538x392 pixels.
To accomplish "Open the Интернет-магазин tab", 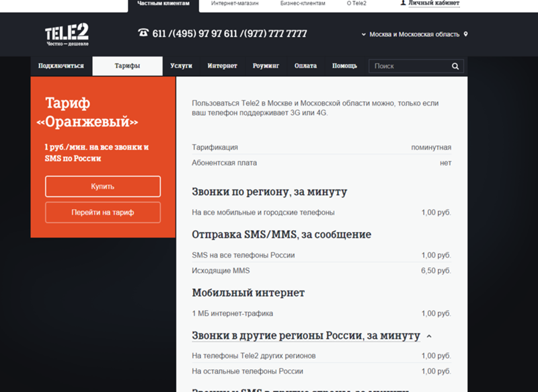I will click(x=235, y=3).
